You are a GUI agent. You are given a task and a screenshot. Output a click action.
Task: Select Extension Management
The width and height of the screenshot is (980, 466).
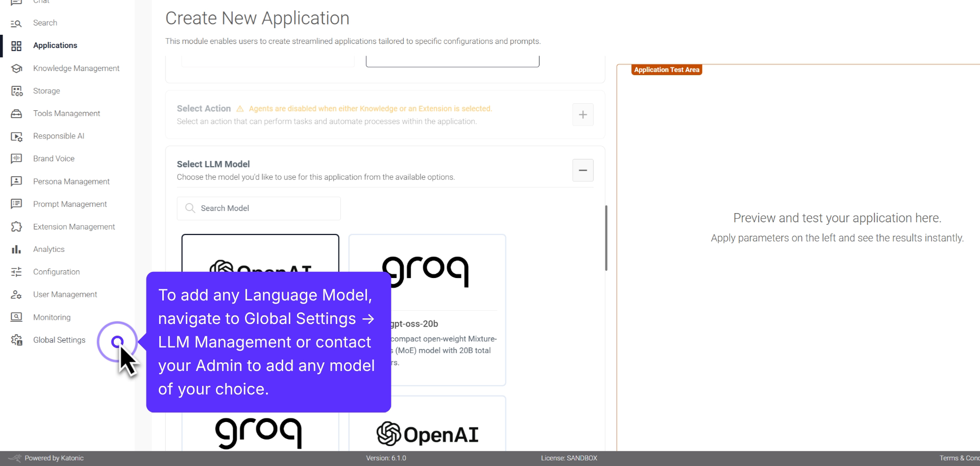point(74,226)
